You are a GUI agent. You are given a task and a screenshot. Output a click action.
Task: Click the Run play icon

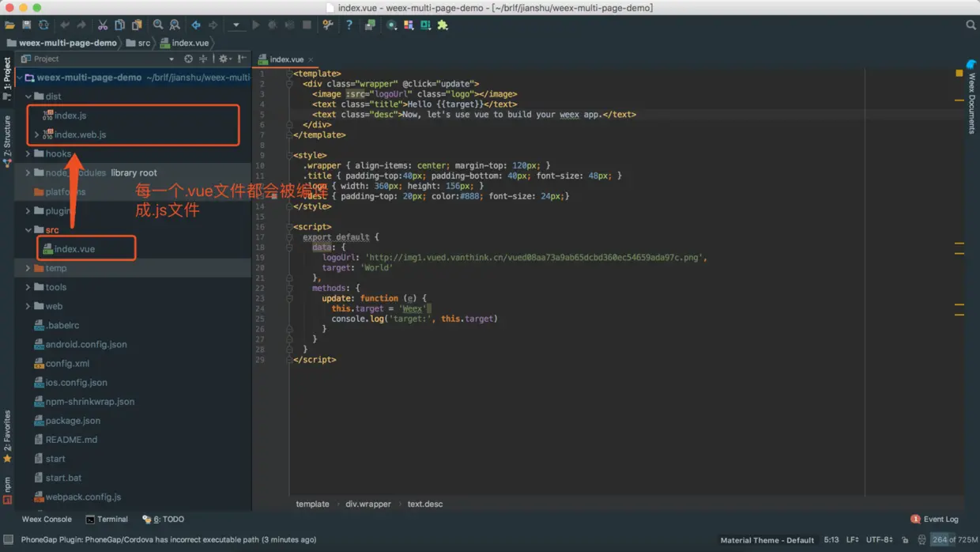point(255,25)
